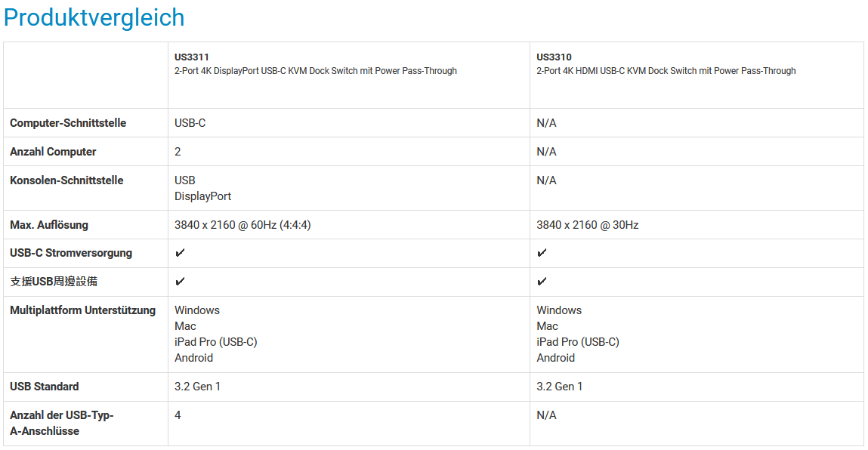The image size is (868, 450).
Task: Select the Anzahl Computer row label
Action: pos(53,152)
